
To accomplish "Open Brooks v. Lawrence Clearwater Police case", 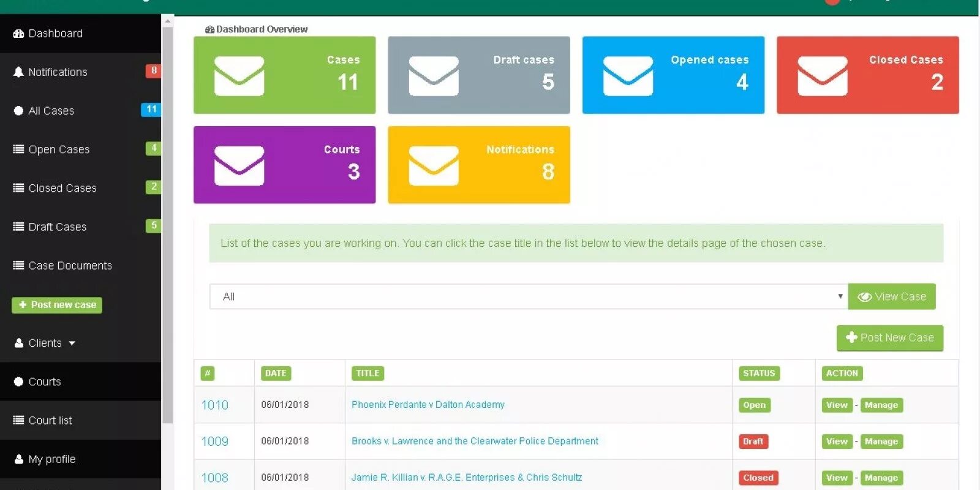I will (x=475, y=441).
